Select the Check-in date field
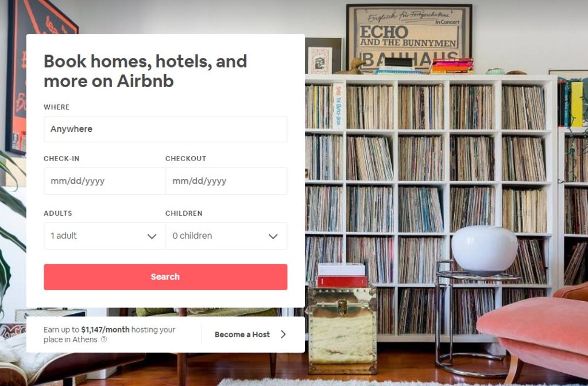588x386 pixels. tap(105, 181)
